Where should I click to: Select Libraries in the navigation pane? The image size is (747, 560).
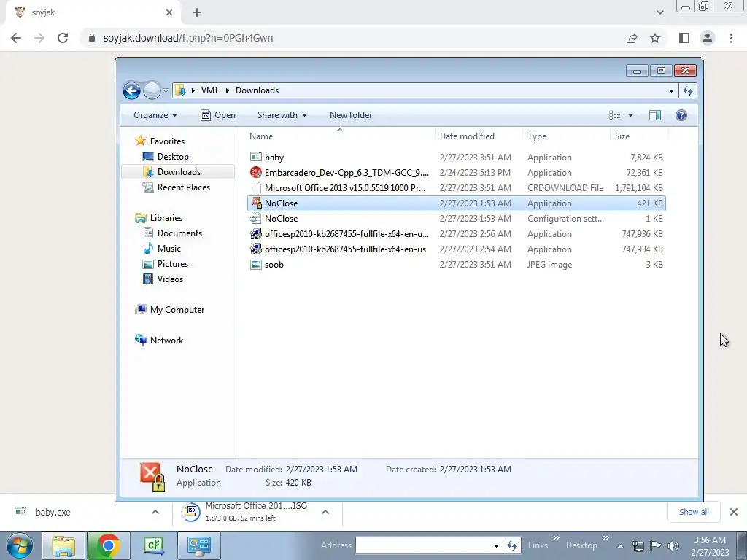pos(158,218)
